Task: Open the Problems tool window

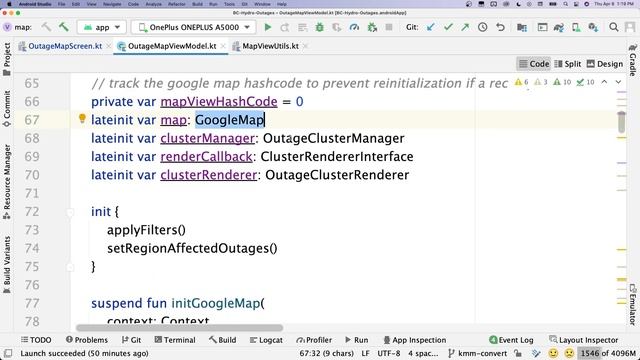Action: (x=87, y=340)
